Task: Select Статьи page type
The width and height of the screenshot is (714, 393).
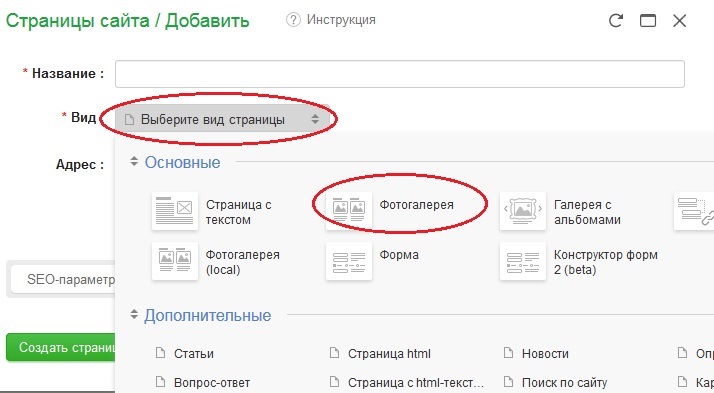Action: coord(194,354)
